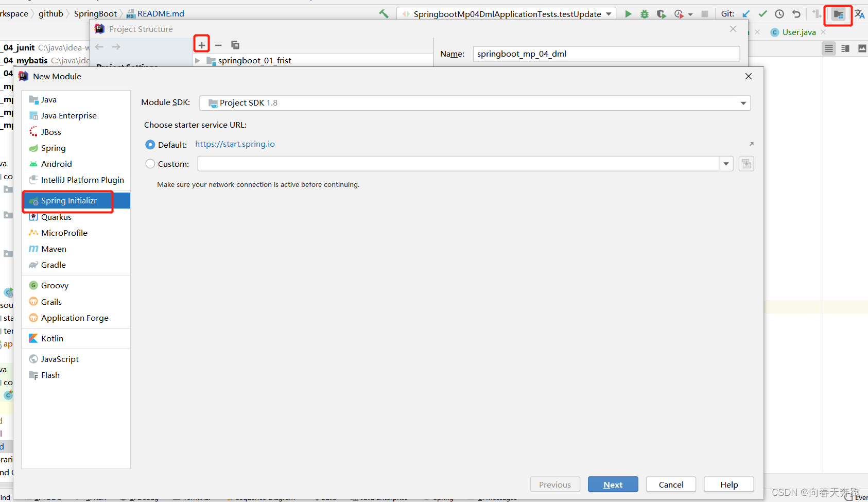Click the Cancel button
This screenshot has width=868, height=502.
(671, 484)
